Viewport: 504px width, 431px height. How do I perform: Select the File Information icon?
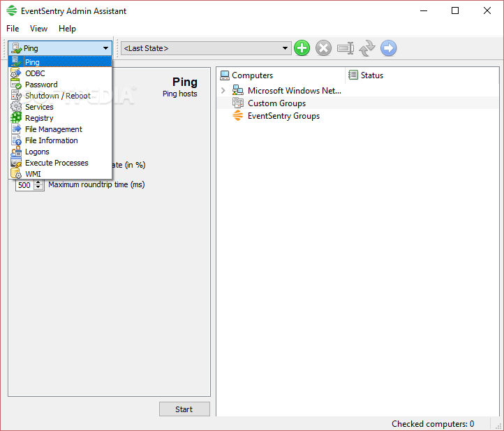(16, 140)
